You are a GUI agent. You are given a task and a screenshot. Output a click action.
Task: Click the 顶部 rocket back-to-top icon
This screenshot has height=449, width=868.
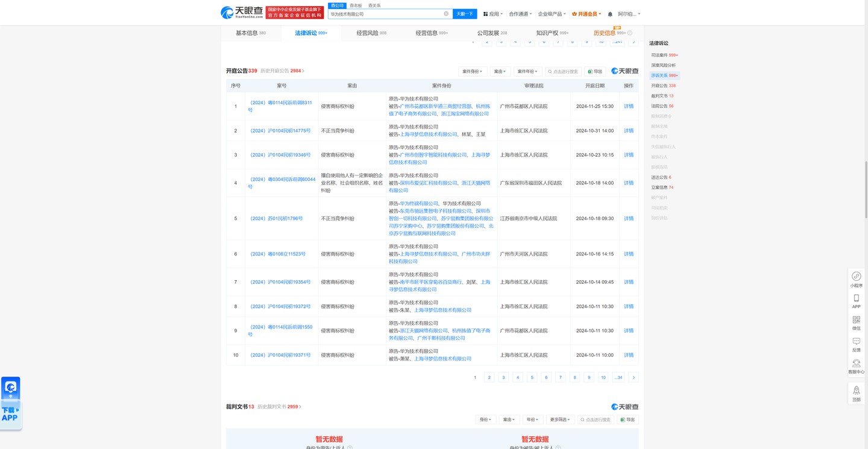(856, 391)
